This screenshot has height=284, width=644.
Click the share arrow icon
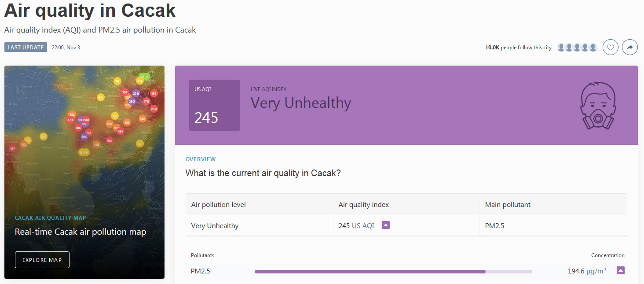(x=630, y=47)
